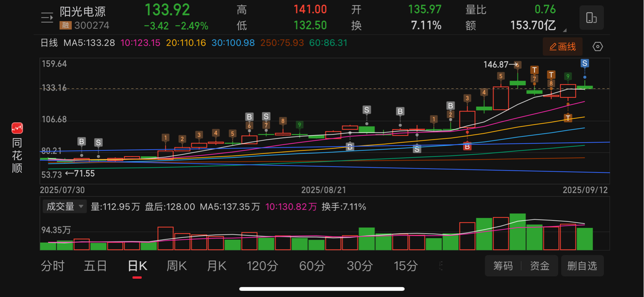Tap the iOS home indicator bar

click(x=322, y=289)
